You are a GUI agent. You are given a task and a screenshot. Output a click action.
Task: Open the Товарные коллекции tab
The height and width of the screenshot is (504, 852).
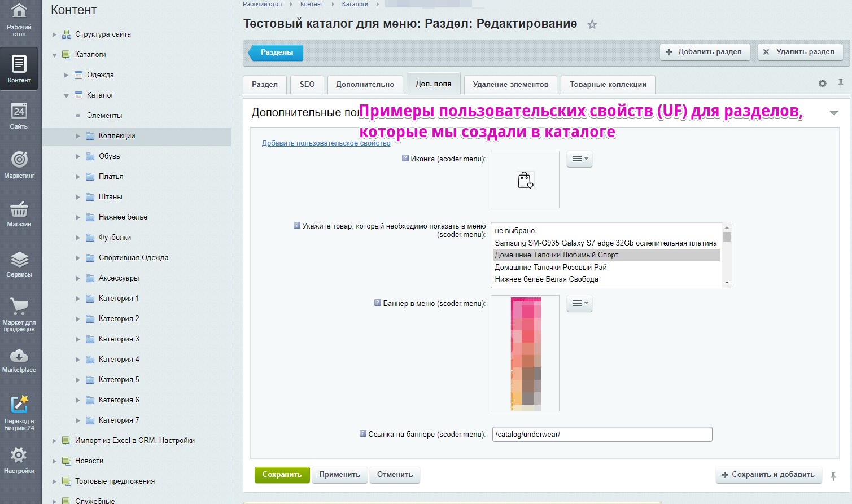click(608, 84)
